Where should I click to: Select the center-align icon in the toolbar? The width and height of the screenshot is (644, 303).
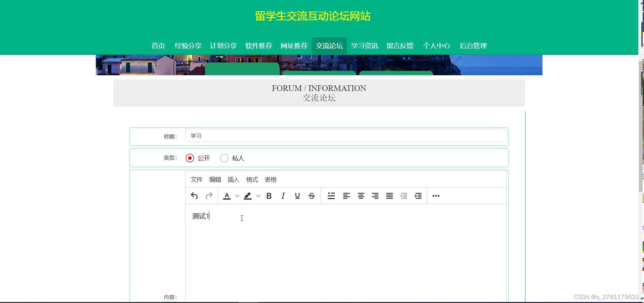[x=361, y=196]
